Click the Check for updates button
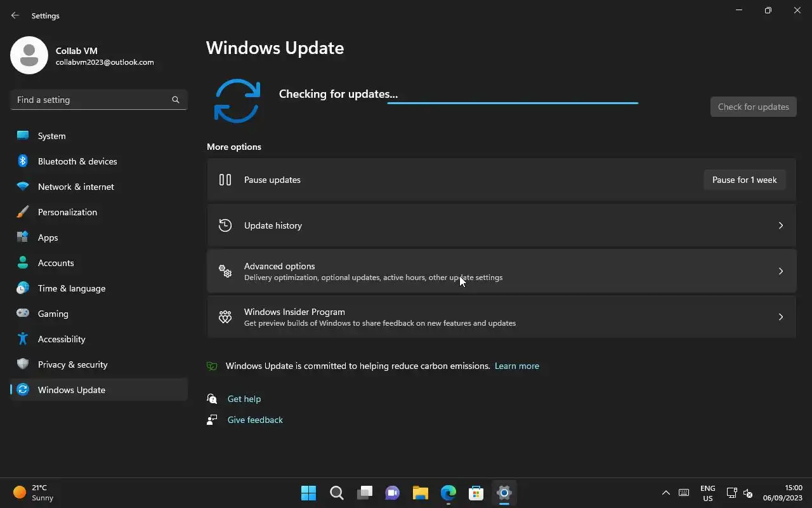The width and height of the screenshot is (812, 508). pos(754,107)
